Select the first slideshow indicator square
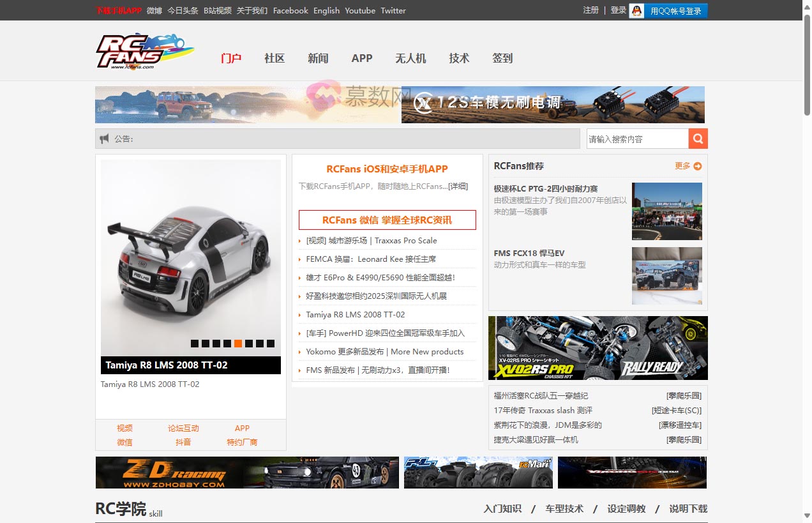Viewport: 812px width, 523px height. [195, 344]
